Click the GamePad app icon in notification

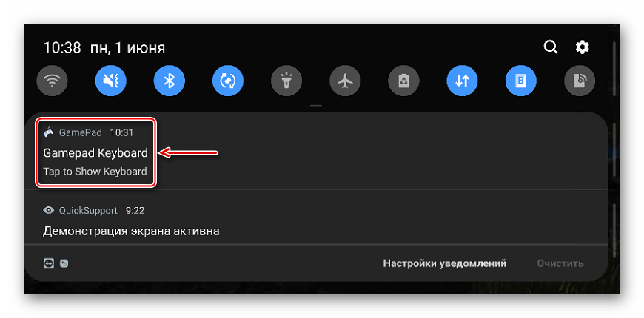(48, 132)
